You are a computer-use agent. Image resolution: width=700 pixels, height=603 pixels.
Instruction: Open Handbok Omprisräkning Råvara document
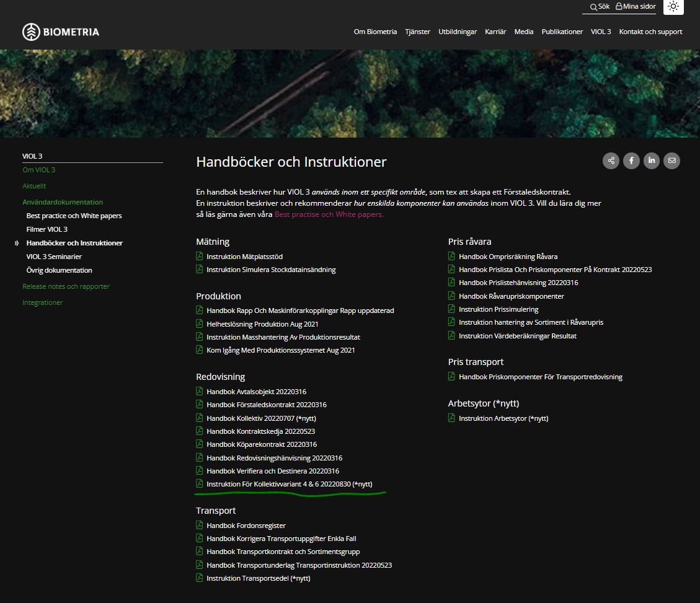[x=508, y=257]
